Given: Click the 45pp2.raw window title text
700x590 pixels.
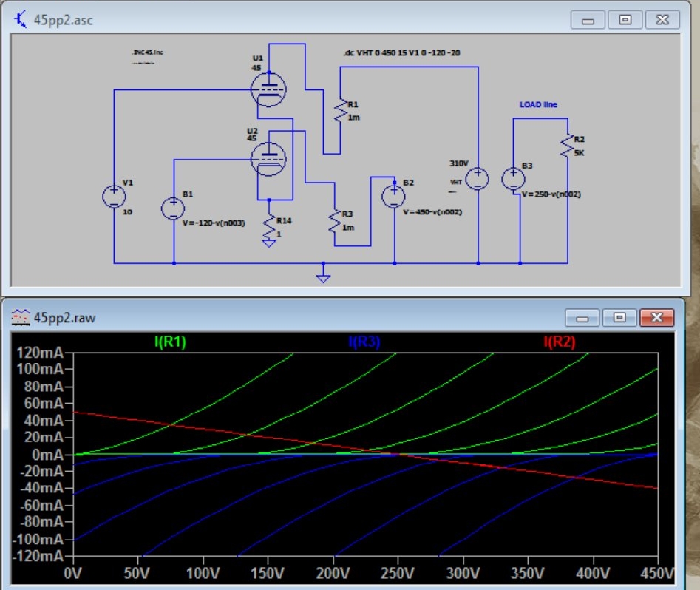Looking at the screenshot, I should 65,318.
